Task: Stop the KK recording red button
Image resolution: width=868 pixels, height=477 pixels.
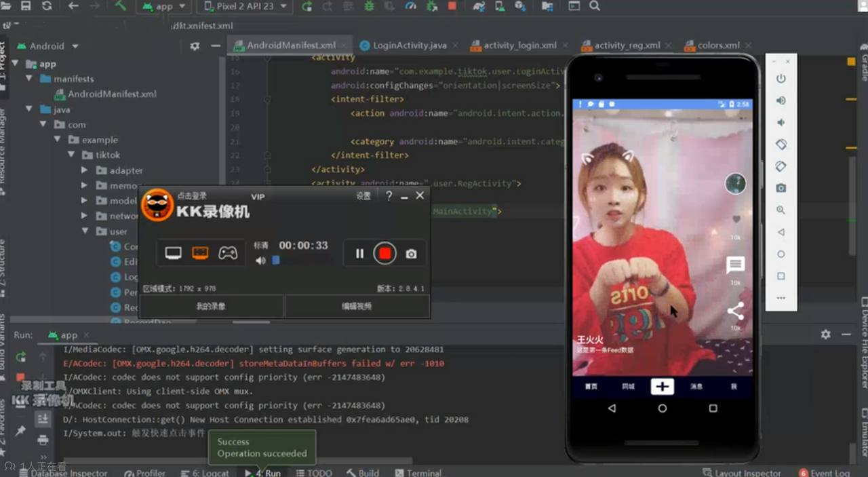Action: [384, 254]
